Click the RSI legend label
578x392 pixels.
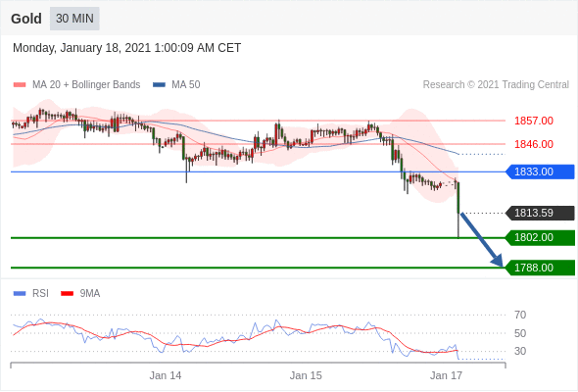pos(40,294)
